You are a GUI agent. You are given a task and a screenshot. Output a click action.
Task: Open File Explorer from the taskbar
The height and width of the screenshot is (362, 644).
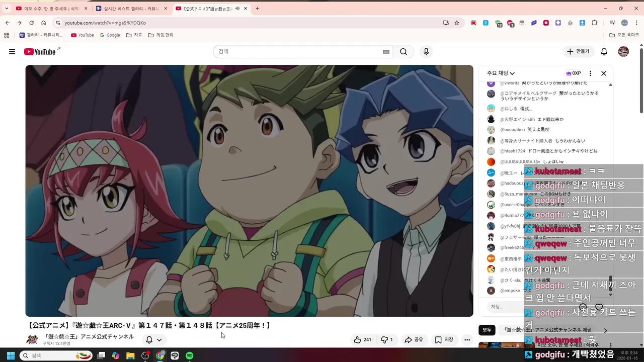tap(130, 355)
